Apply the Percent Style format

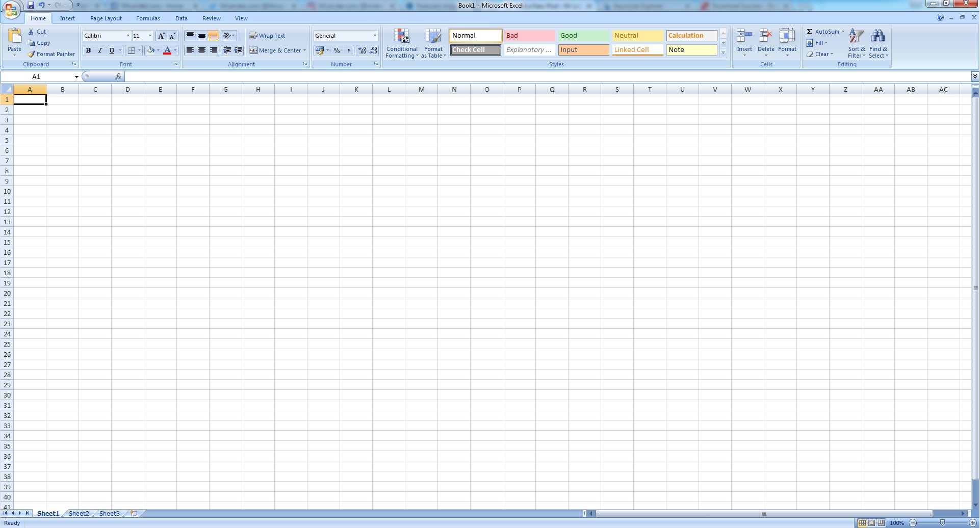click(x=337, y=50)
